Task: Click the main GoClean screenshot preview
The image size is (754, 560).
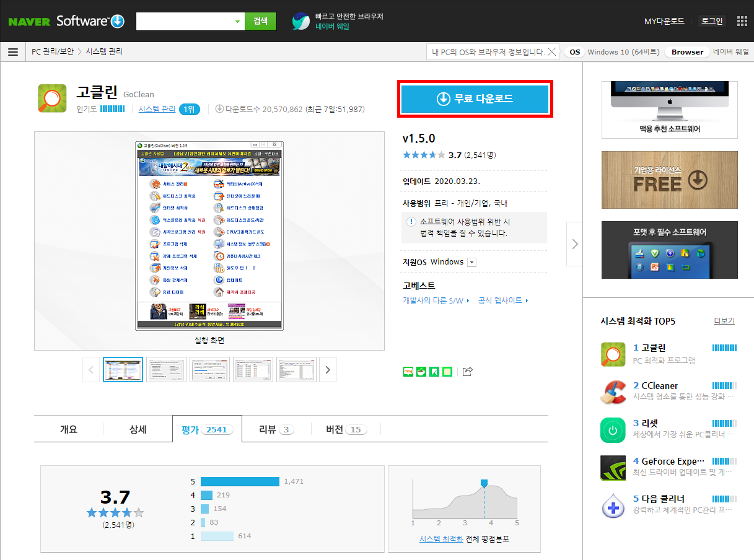Action: pos(209,236)
